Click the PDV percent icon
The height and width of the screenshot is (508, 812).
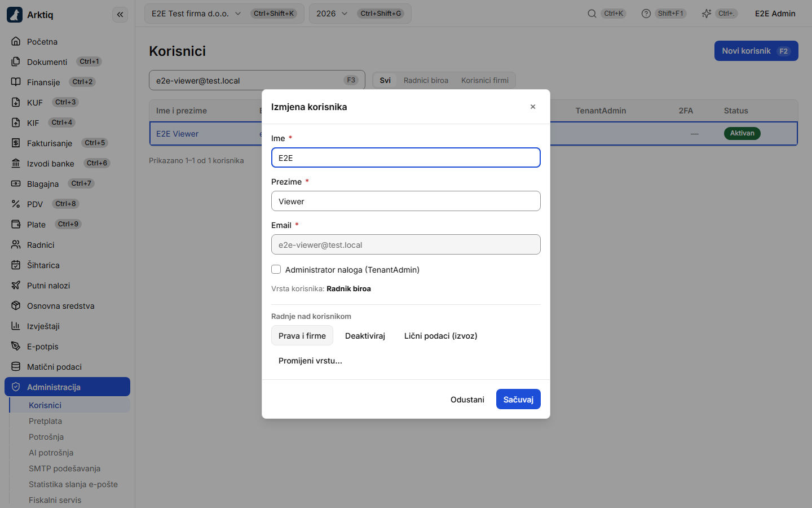click(16, 204)
